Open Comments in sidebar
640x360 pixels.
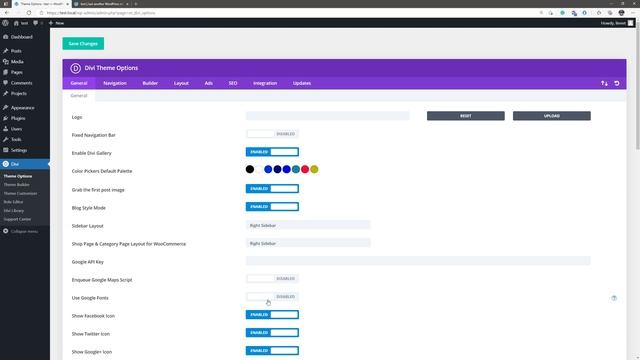tap(21, 83)
